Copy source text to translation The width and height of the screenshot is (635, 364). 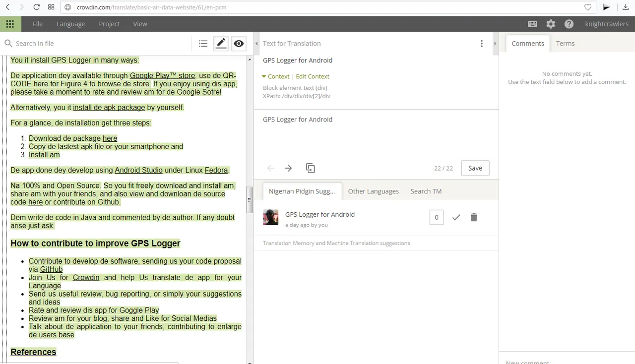tap(311, 168)
